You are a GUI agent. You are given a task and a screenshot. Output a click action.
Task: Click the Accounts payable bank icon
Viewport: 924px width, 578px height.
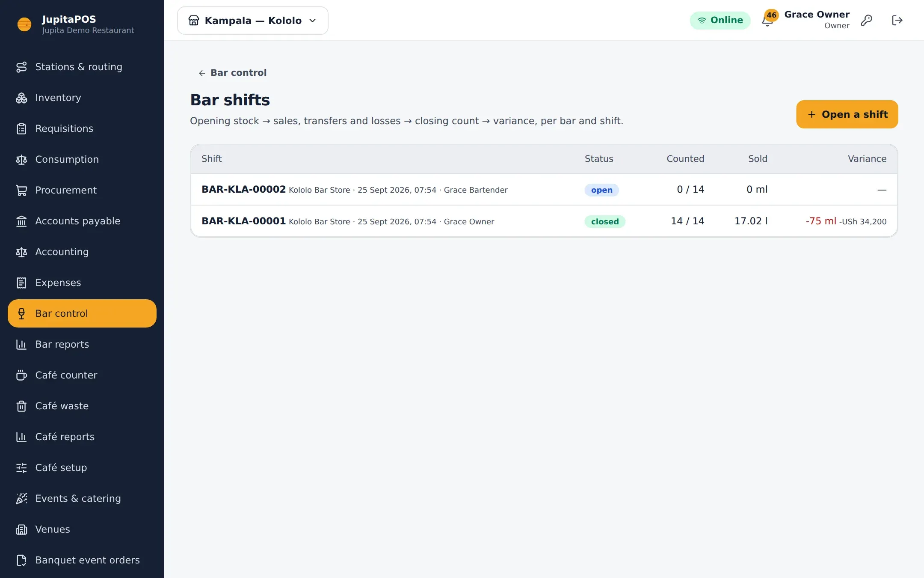[21, 221]
